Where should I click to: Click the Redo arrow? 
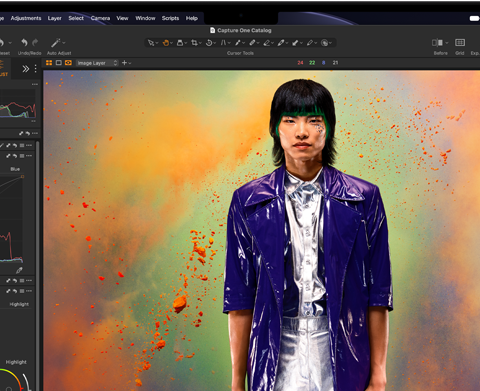coord(35,42)
